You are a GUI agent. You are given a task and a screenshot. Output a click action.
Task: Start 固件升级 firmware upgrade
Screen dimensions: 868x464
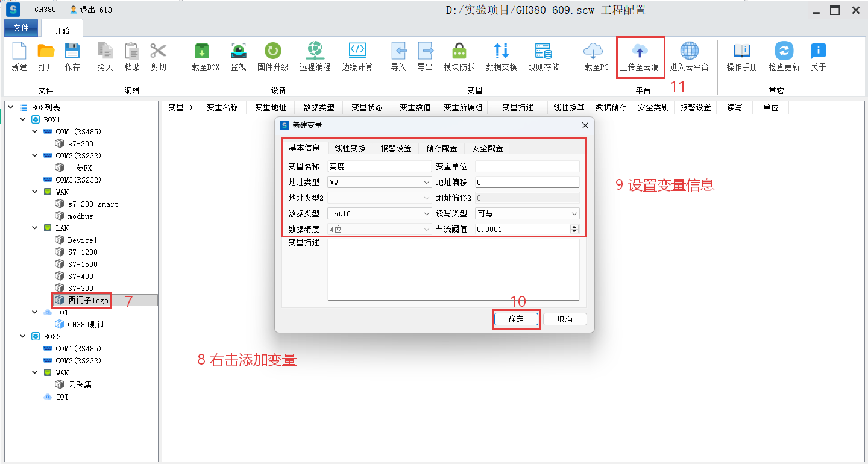(x=273, y=51)
